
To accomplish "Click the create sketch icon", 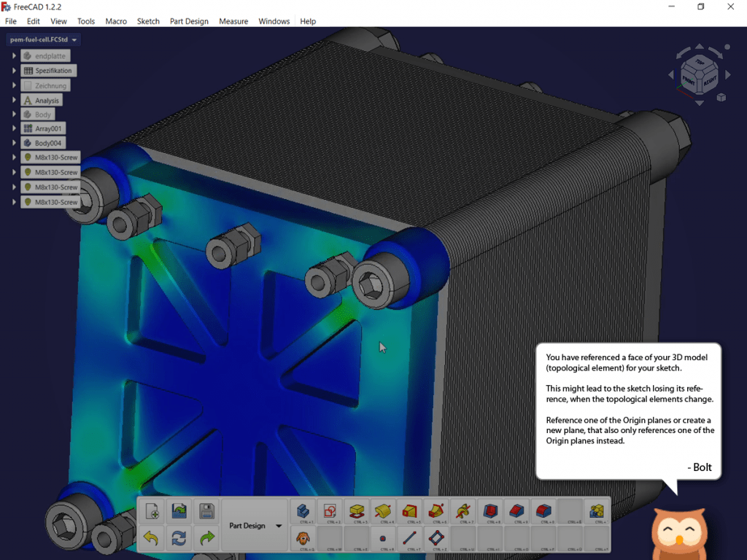I will pyautogui.click(x=329, y=511).
